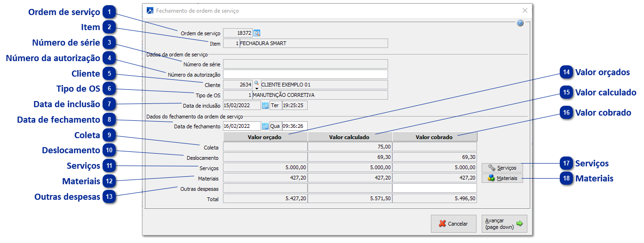The width and height of the screenshot is (644, 243).
Task: Click the Serviços button with wrench icon
Action: 502,168
